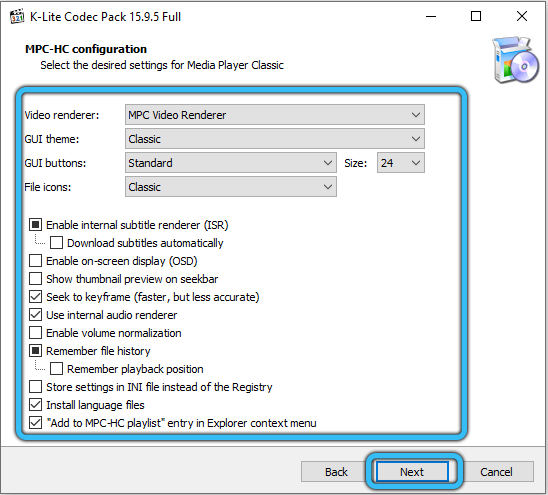
Task: Click the K-Lite Codec Pack title bar icon
Action: pos(17,16)
